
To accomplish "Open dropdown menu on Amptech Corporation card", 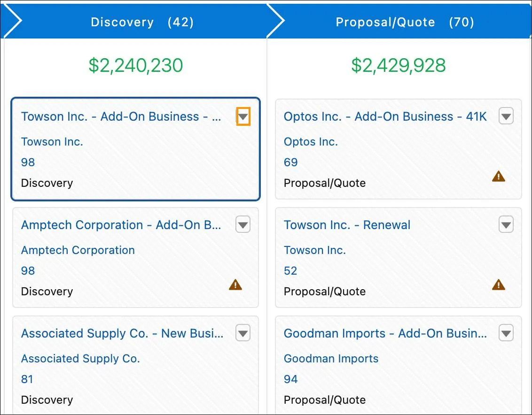I will point(243,225).
